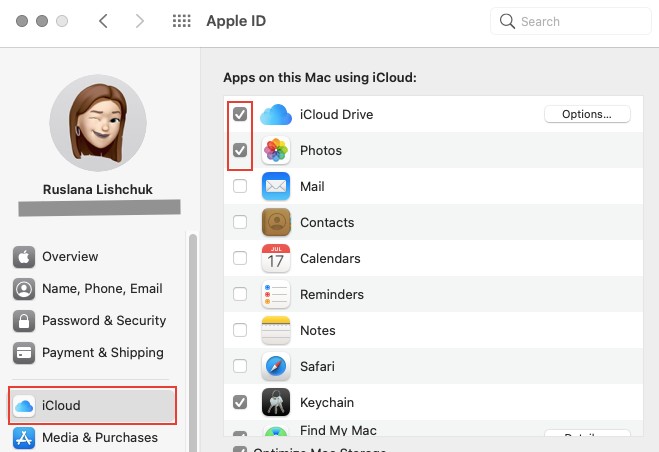Screen dimensions: 659x452
Task: Click the Ruslana Lishchuk name text
Action: coord(98,190)
